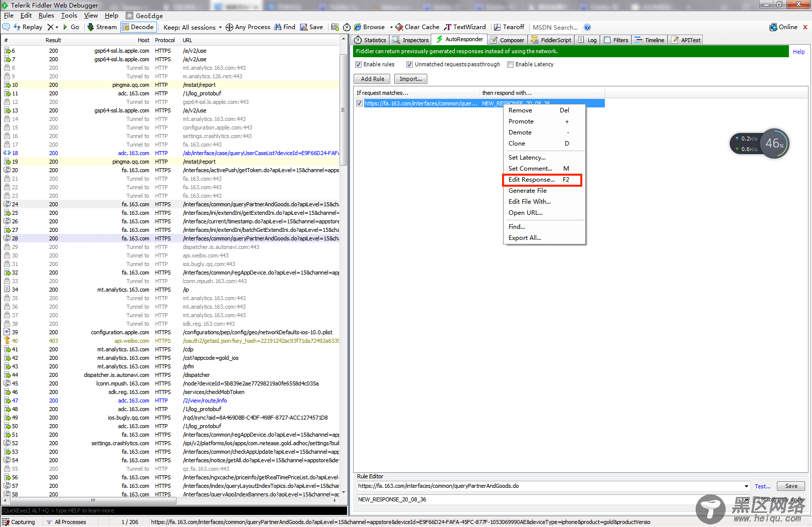Image resolution: width=812 pixels, height=527 pixels.
Task: Choose Generate File in context menu
Action: click(544, 191)
